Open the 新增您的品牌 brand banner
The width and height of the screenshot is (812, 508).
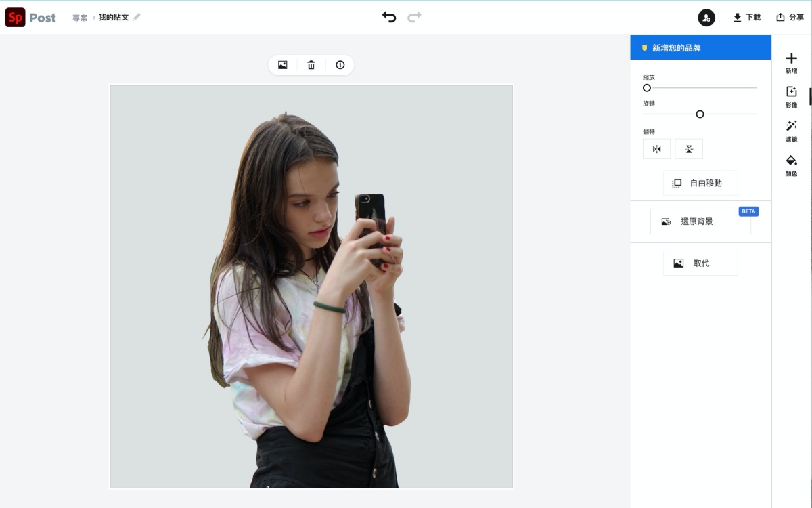[701, 48]
